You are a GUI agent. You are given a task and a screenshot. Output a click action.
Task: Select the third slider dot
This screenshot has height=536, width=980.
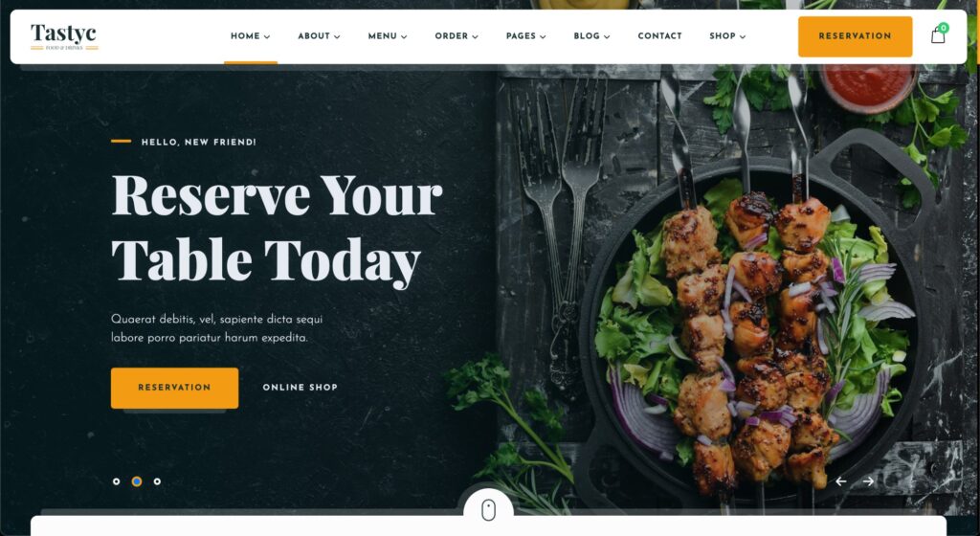[x=157, y=481]
